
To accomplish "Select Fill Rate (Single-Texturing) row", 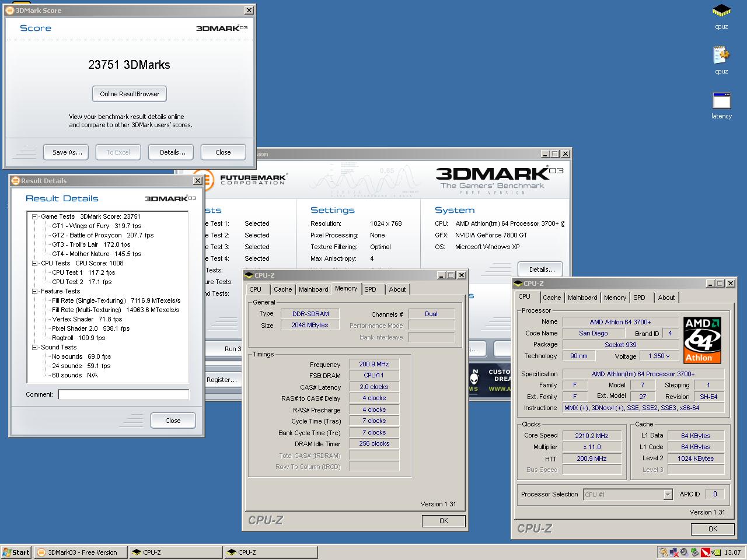I will (x=116, y=300).
